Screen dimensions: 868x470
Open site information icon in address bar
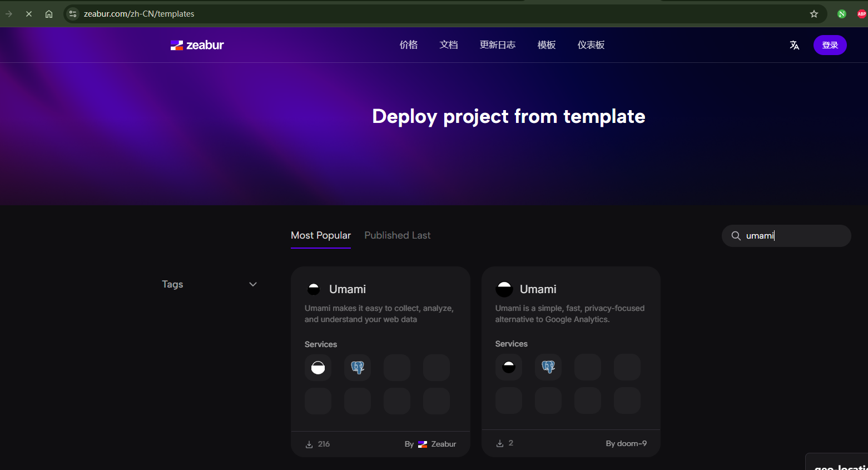(x=73, y=14)
